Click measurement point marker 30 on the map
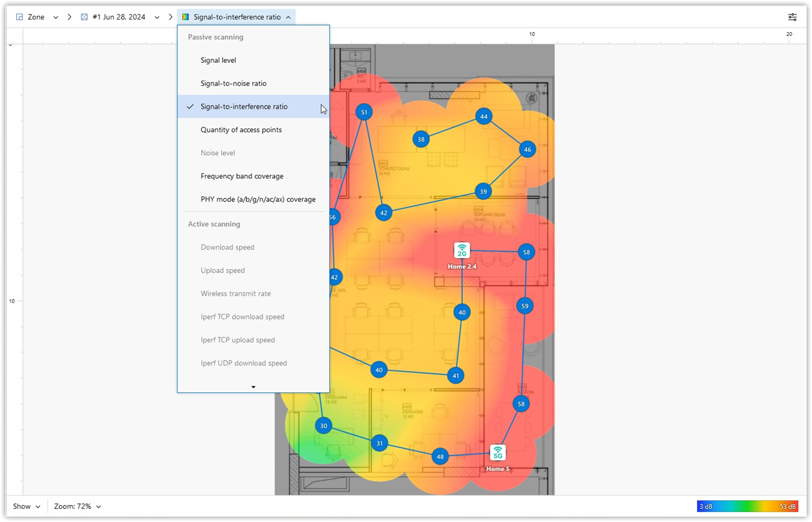 (x=323, y=425)
